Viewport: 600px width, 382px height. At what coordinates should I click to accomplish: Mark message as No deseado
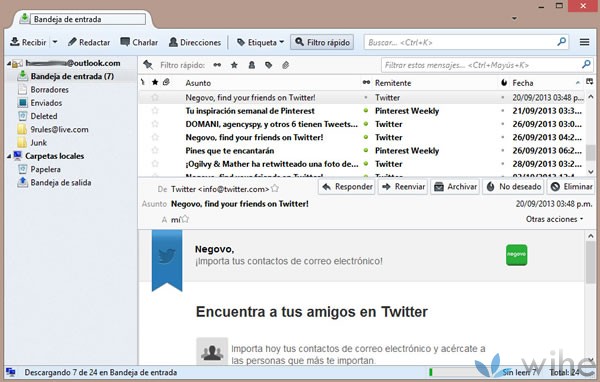[x=513, y=187]
